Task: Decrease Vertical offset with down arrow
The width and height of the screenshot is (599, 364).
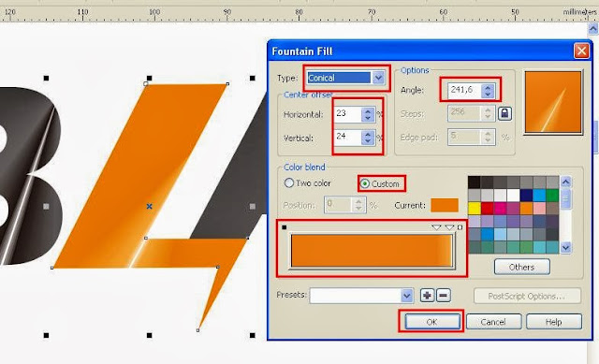Action: [368, 141]
